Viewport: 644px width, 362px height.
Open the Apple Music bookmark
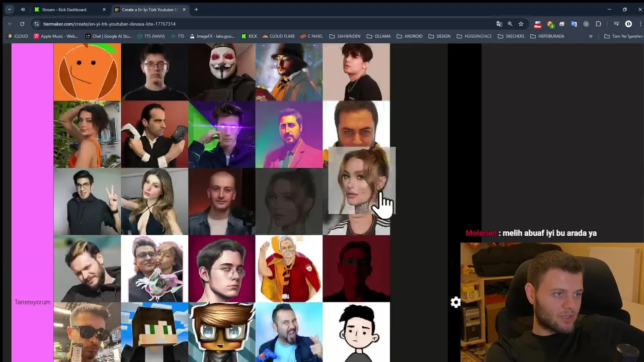pos(56,36)
